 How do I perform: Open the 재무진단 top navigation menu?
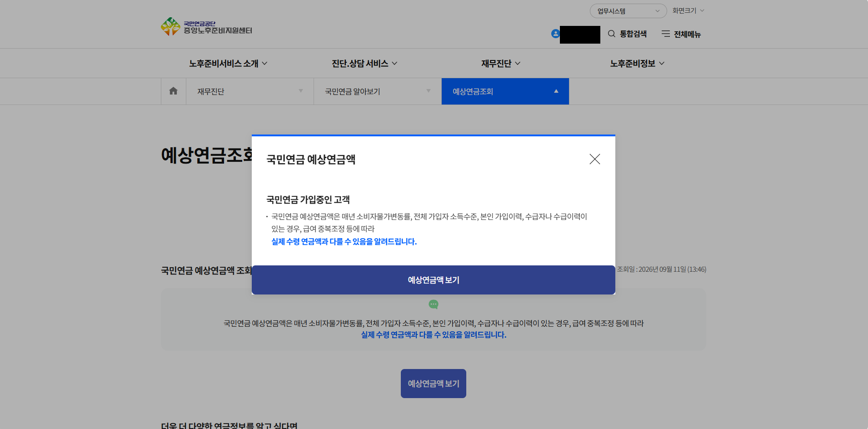click(501, 64)
